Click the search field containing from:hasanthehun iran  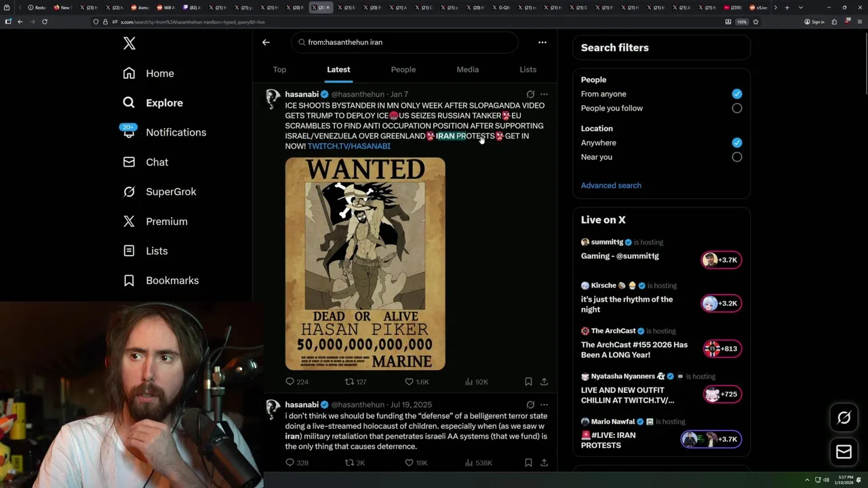(405, 42)
